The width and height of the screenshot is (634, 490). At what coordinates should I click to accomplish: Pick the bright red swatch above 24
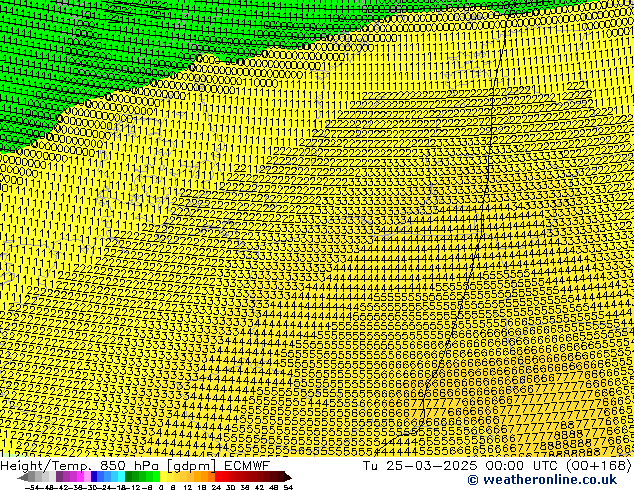pos(218,477)
